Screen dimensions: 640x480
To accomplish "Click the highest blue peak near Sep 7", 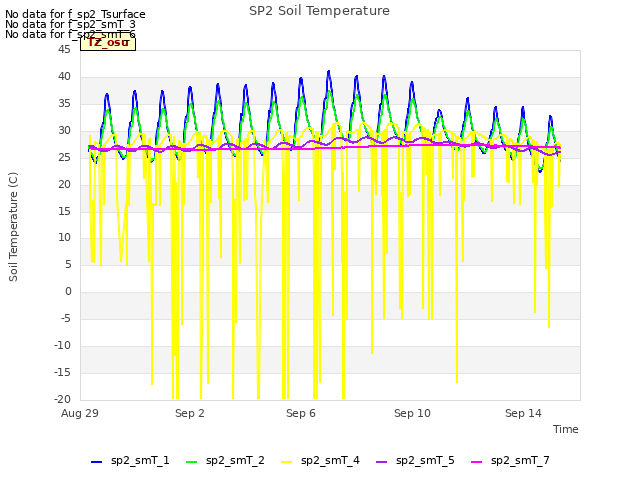I will 329,72.
